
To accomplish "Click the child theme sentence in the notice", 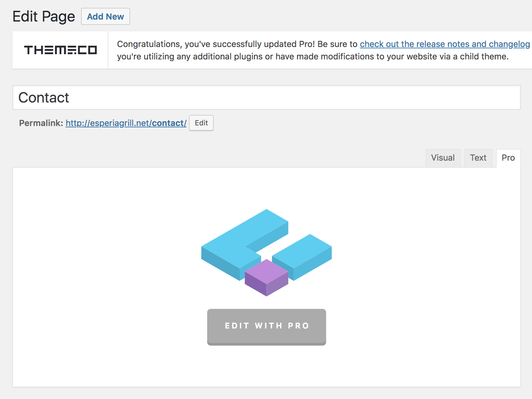I will (x=313, y=56).
